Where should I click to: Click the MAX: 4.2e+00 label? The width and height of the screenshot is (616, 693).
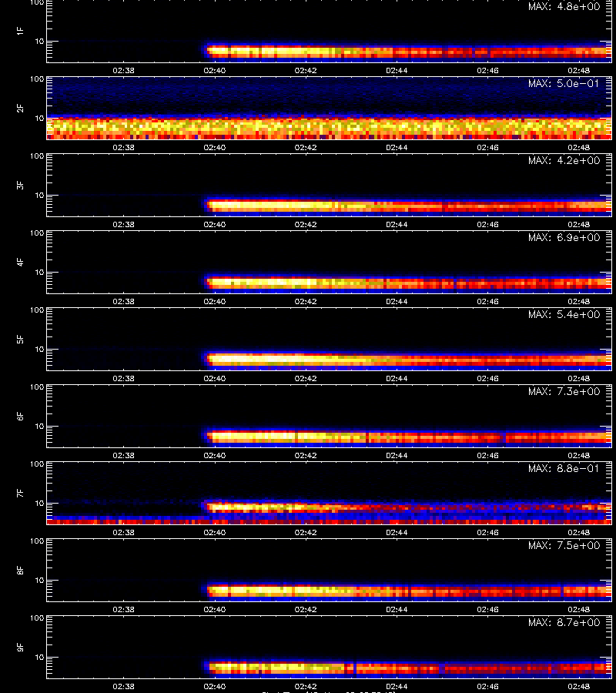pyautogui.click(x=564, y=160)
